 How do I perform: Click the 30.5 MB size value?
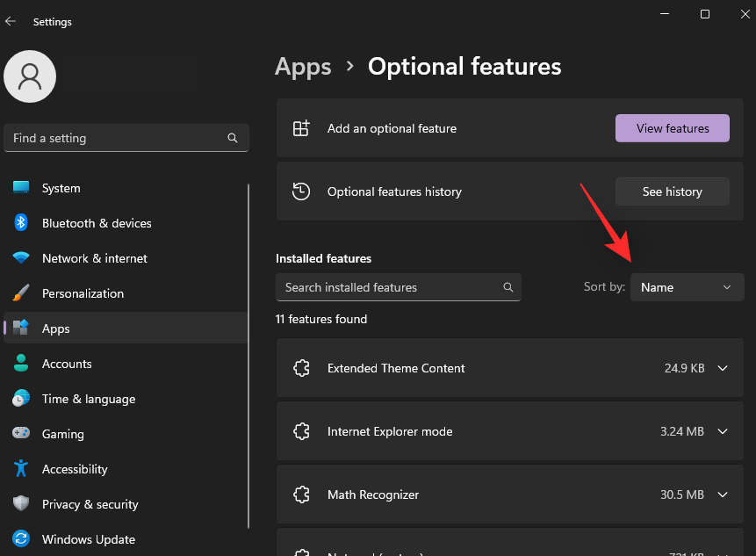click(x=681, y=495)
